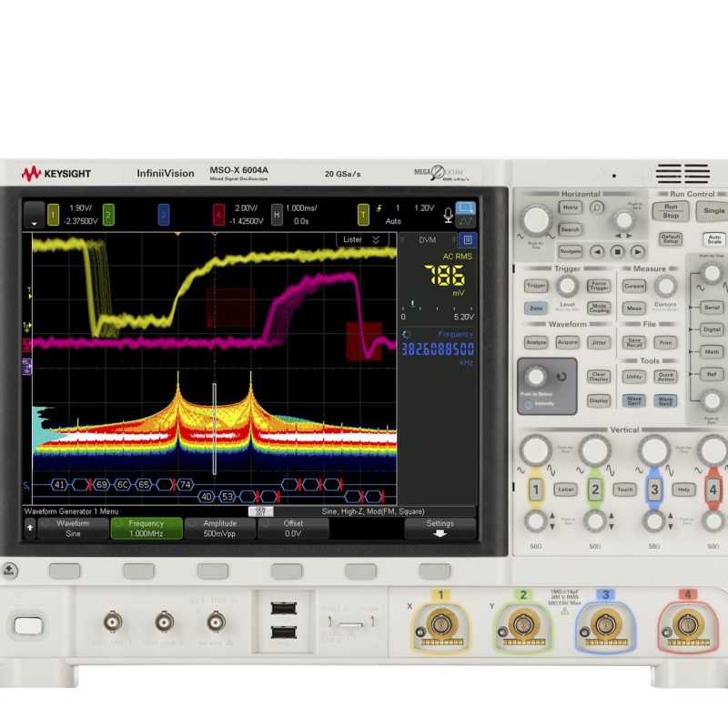Open the main menu dropdown arrow on screen
The image size is (728, 728).
[x=34, y=215]
